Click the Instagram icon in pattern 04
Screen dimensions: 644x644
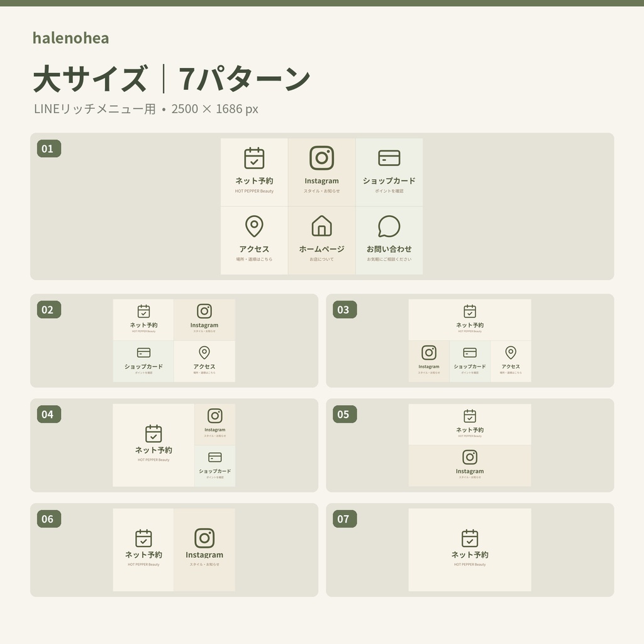click(215, 416)
